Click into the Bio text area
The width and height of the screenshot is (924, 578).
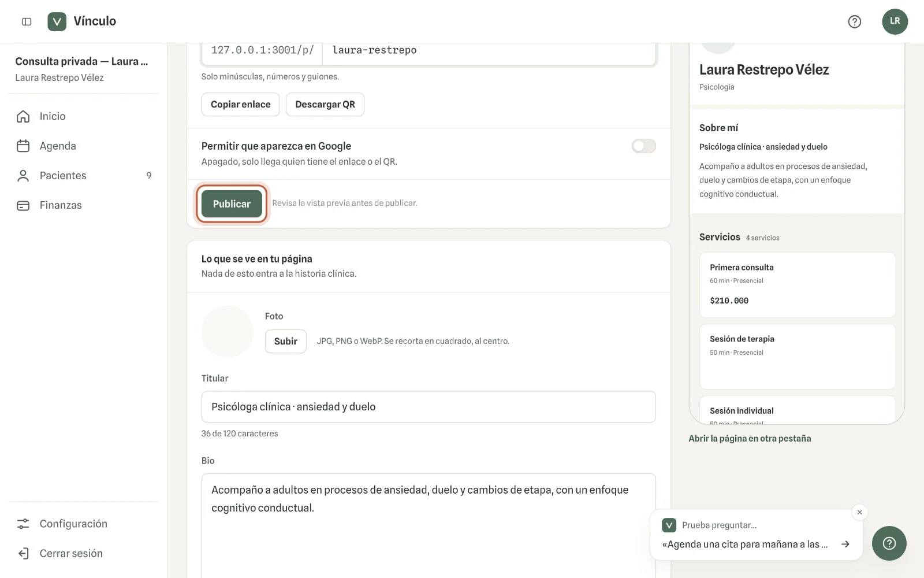(429, 526)
